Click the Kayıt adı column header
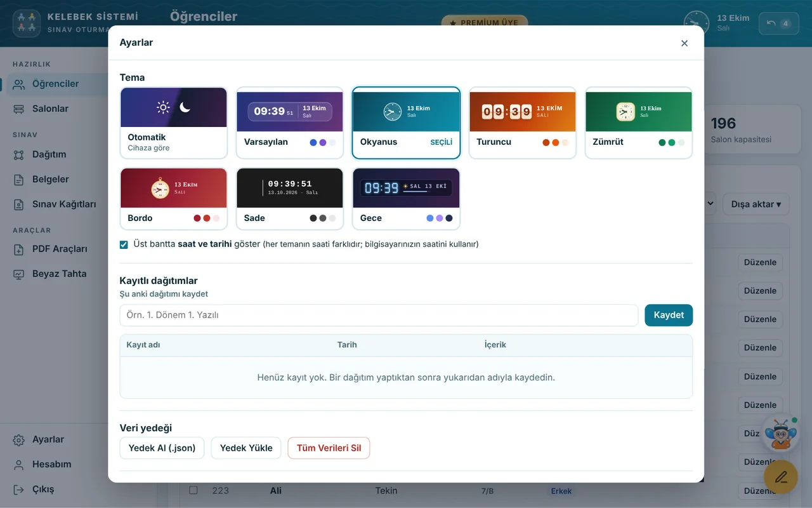812x508 pixels. point(143,345)
